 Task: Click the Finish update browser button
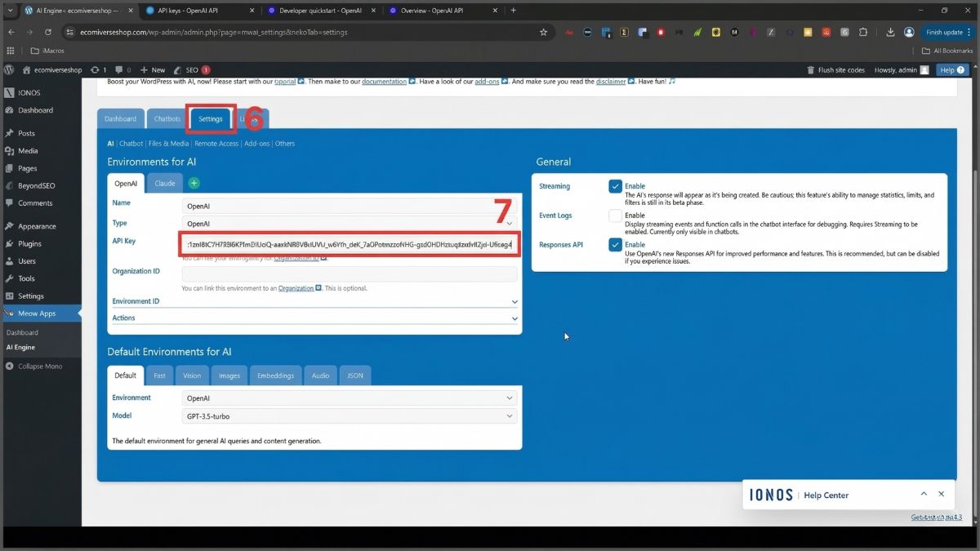point(946,32)
